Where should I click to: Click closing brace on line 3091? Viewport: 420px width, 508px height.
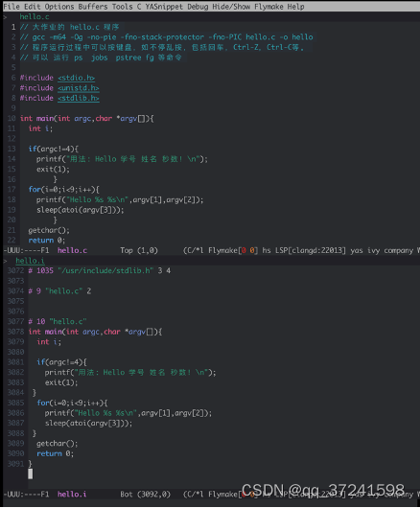30,464
